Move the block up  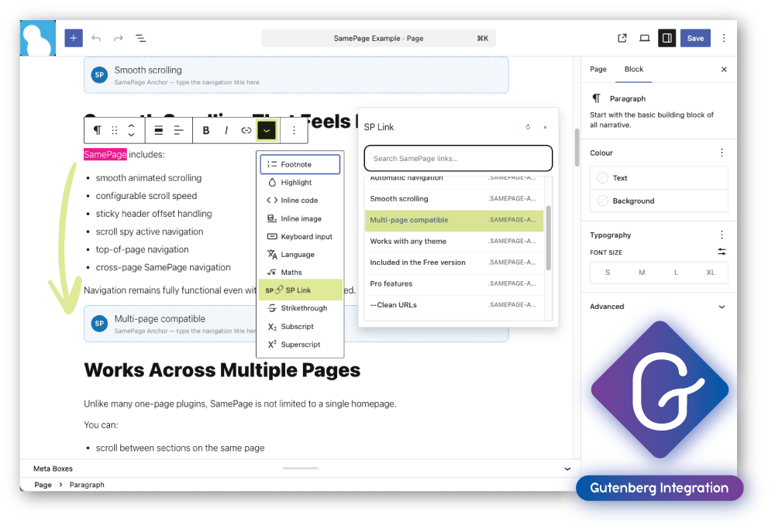click(131, 125)
